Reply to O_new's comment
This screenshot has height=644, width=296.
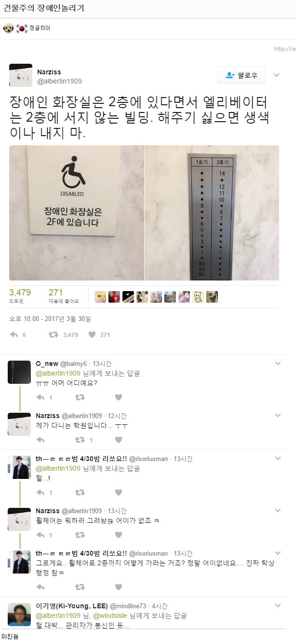coord(40,397)
